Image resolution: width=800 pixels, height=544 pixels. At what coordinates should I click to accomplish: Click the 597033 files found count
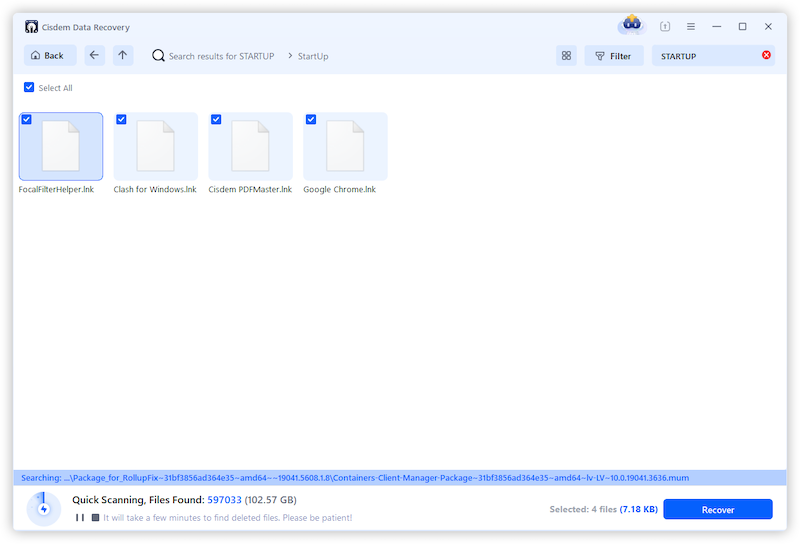(224, 500)
